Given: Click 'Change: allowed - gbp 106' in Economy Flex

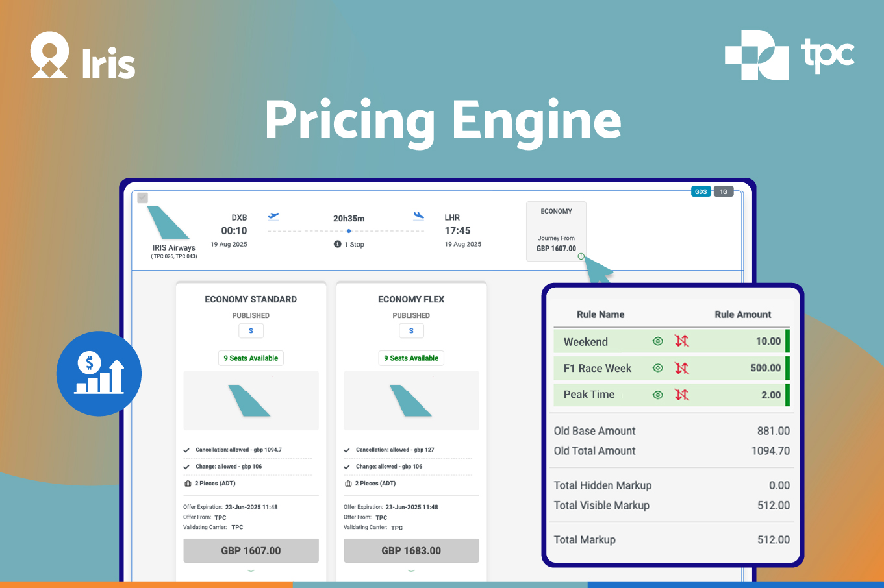Looking at the screenshot, I should click(x=389, y=467).
